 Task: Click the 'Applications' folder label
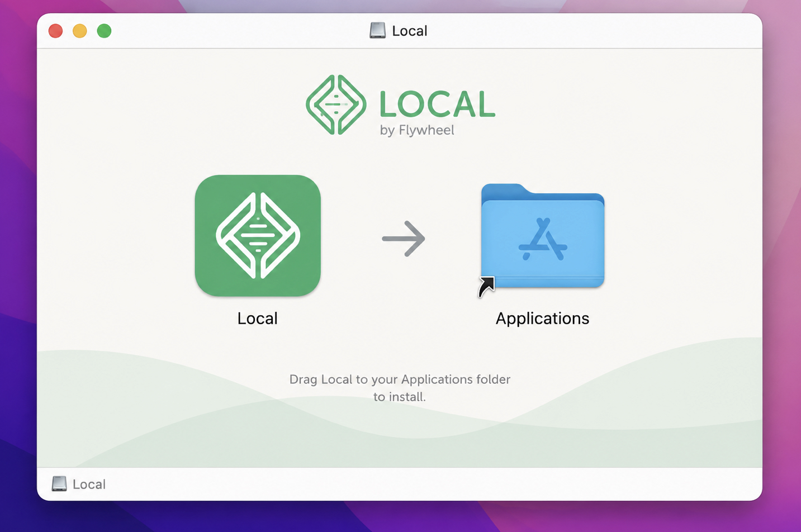pos(542,319)
